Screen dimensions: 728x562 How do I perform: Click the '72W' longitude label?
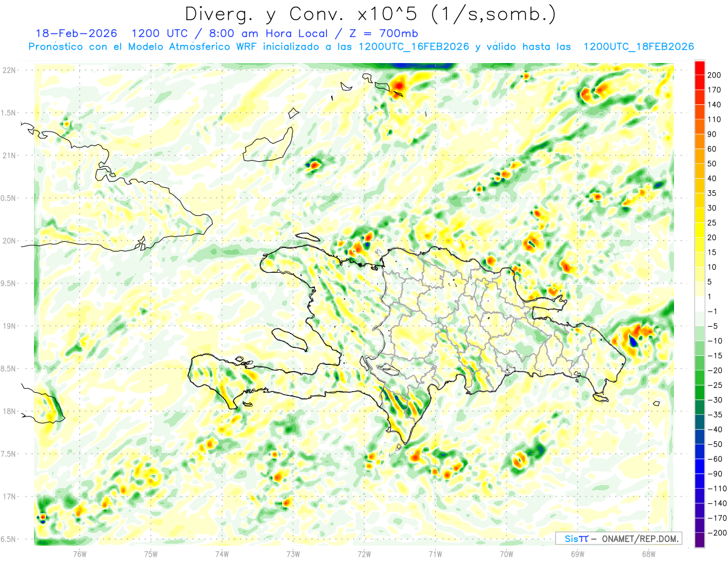[x=364, y=554]
